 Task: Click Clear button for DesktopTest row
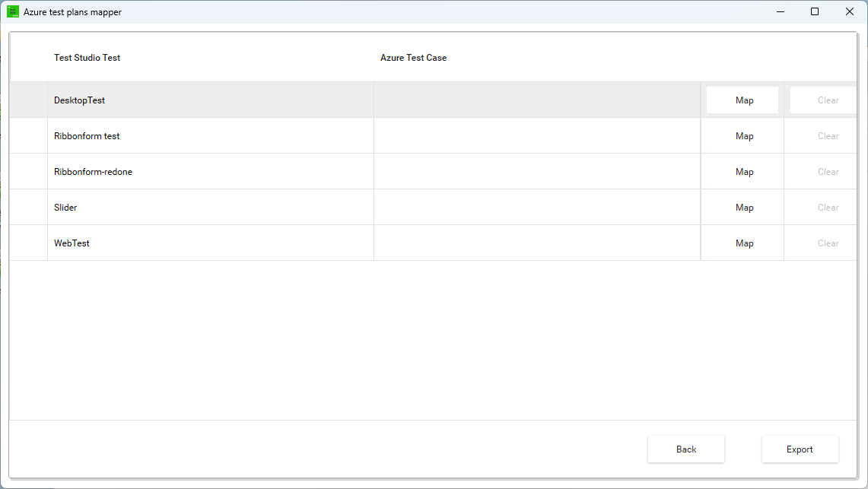tap(824, 100)
